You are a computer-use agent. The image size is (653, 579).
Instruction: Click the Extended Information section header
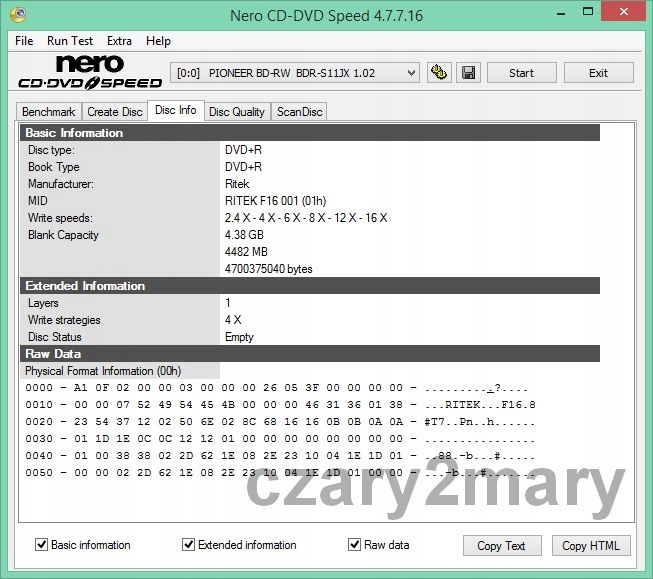tap(310, 286)
